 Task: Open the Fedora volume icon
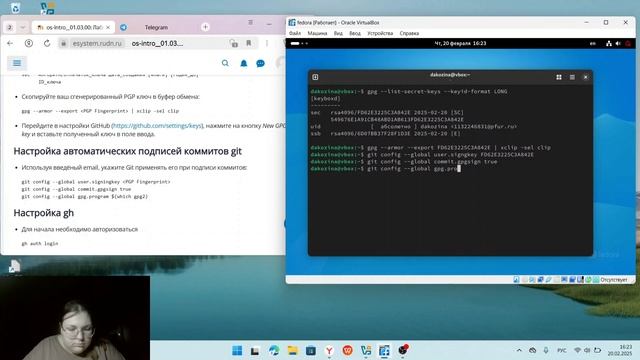(618, 43)
